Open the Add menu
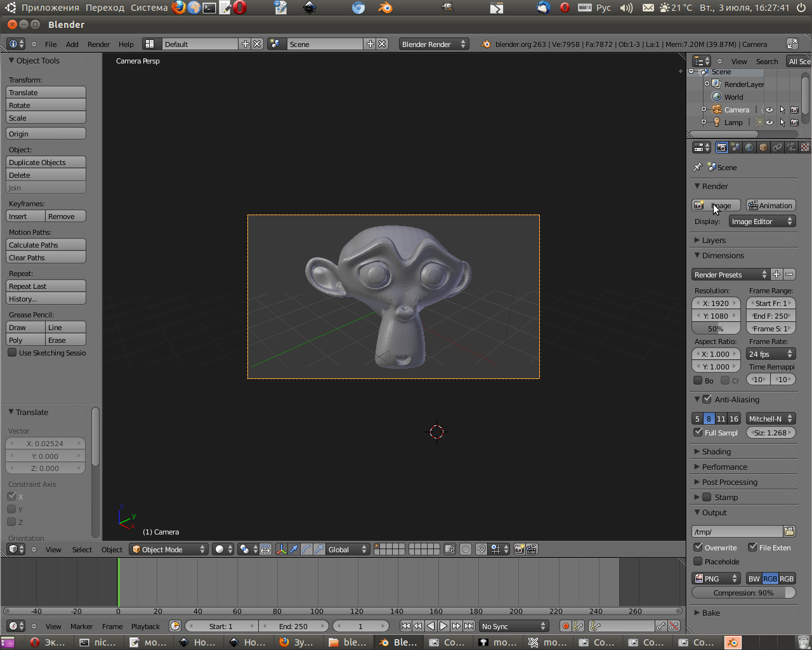 coord(72,44)
